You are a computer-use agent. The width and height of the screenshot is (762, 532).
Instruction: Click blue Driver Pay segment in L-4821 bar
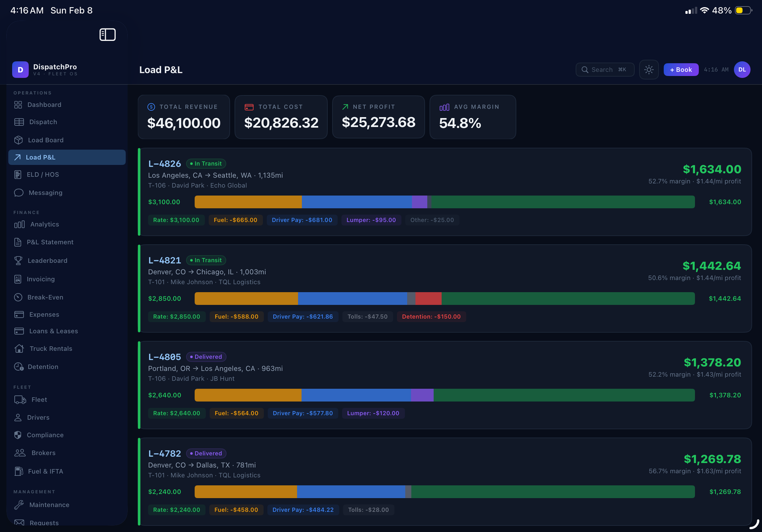pyautogui.click(x=352, y=299)
